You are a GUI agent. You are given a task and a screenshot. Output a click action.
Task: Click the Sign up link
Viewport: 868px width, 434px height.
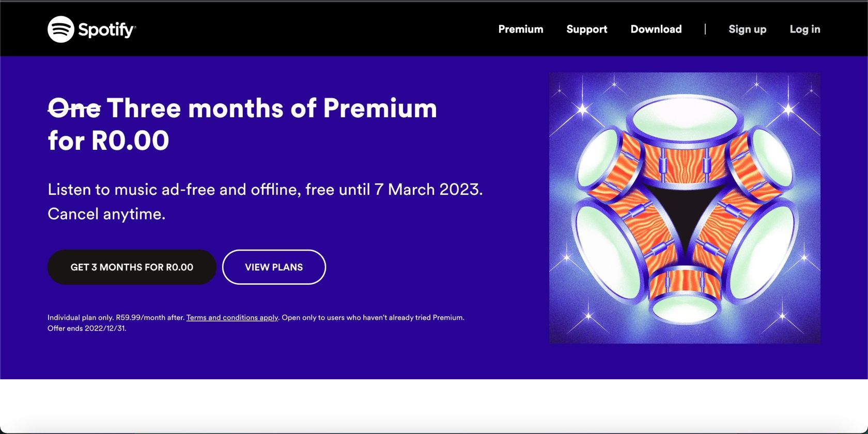click(x=747, y=29)
